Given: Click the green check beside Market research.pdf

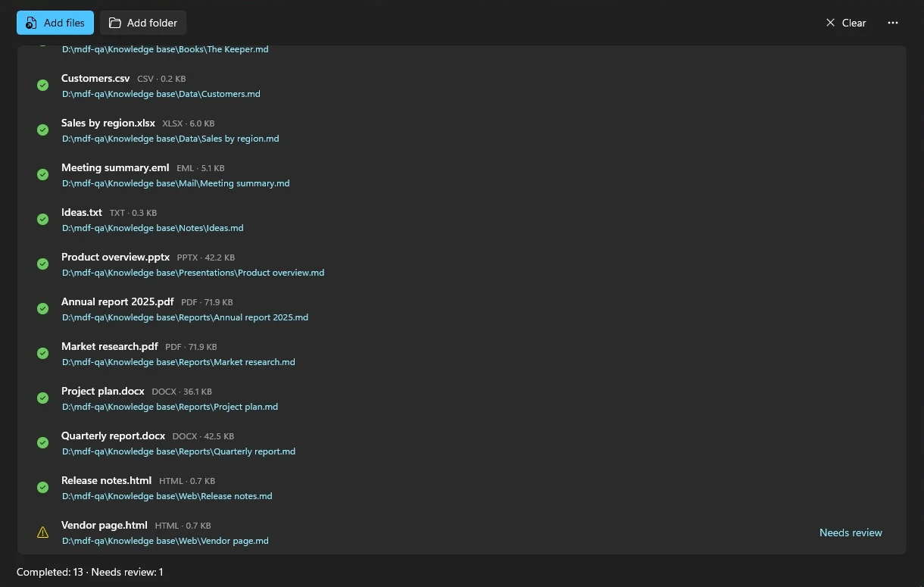Looking at the screenshot, I should [x=43, y=354].
